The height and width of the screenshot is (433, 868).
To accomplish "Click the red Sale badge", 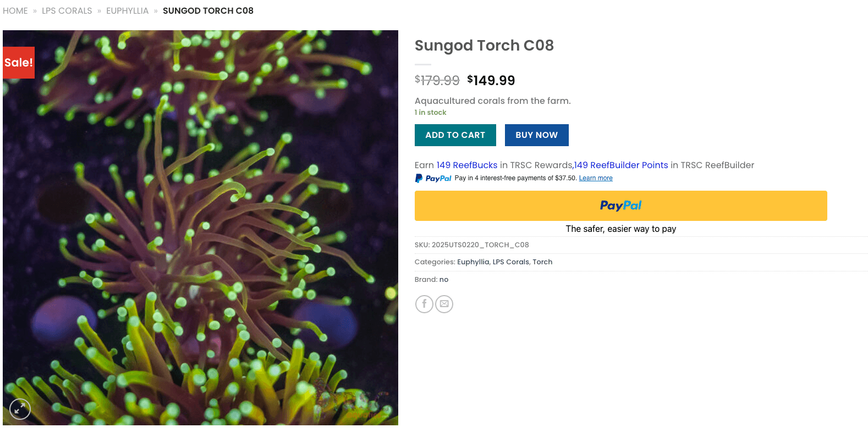I will pyautogui.click(x=18, y=62).
